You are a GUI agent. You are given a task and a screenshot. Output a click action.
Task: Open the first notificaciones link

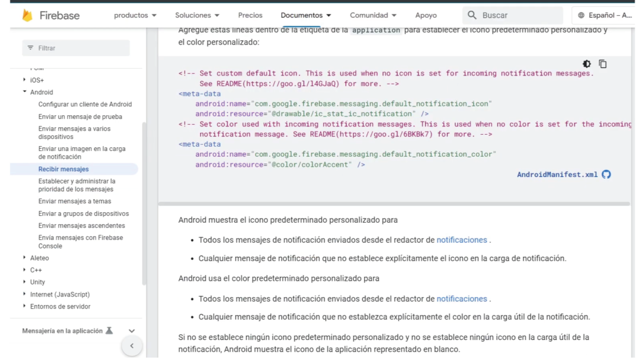(462, 240)
